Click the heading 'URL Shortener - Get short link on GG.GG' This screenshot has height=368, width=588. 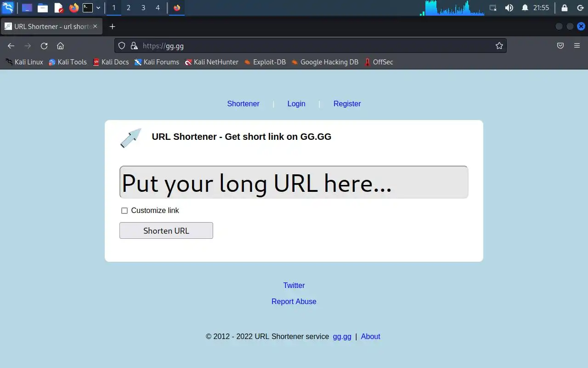242,137
